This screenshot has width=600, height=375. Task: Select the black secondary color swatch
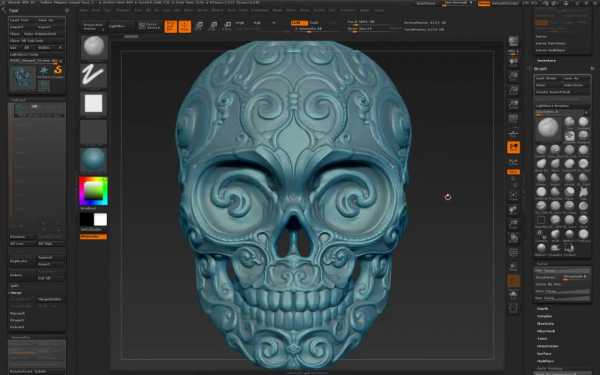click(x=86, y=220)
